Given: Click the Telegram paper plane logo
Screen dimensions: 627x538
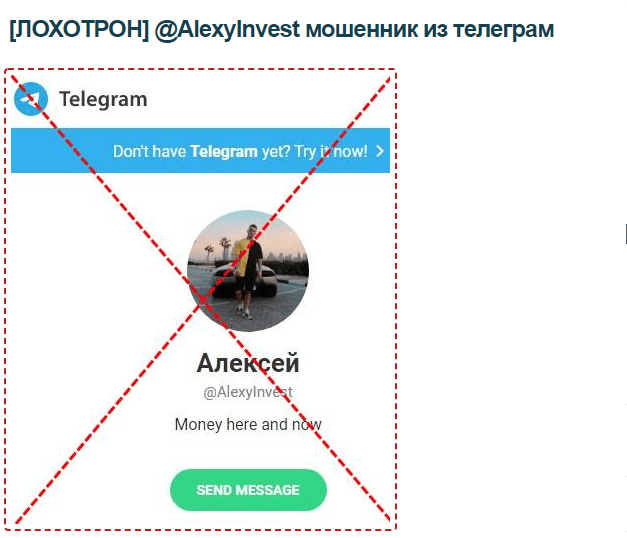Looking at the screenshot, I should (x=31, y=99).
